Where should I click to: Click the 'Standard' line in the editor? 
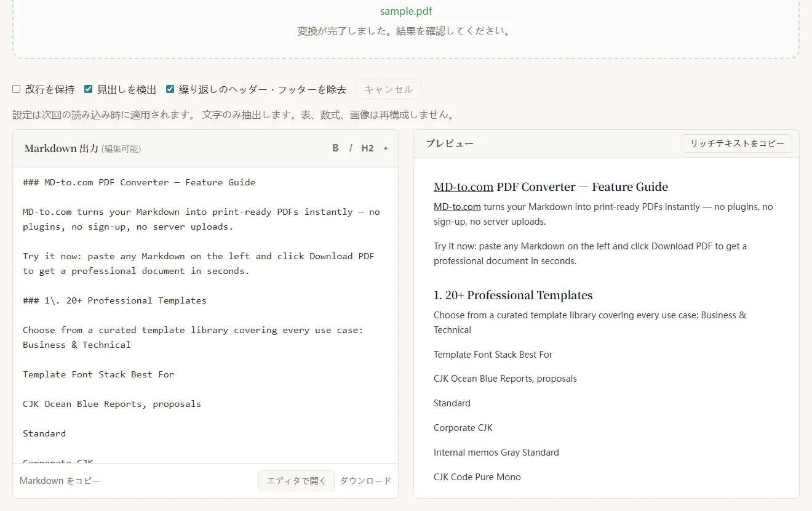pos(44,433)
